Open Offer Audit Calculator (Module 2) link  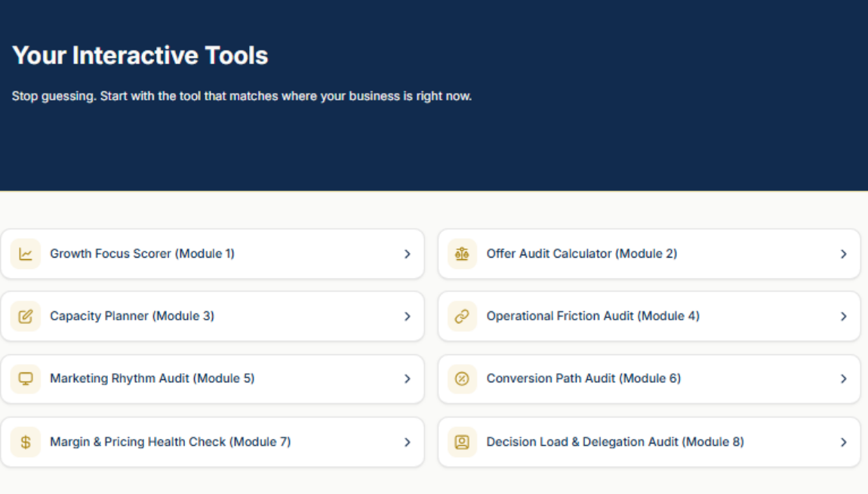pos(649,254)
